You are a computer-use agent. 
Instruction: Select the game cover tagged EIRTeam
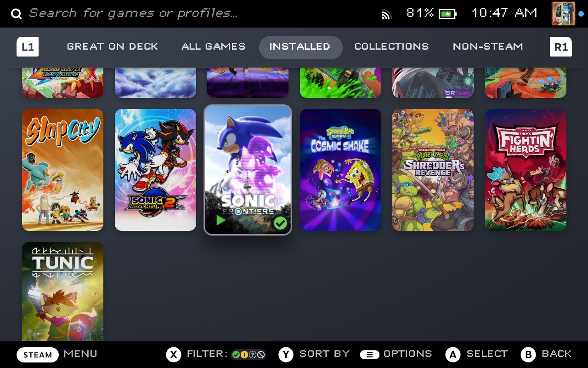point(433,83)
